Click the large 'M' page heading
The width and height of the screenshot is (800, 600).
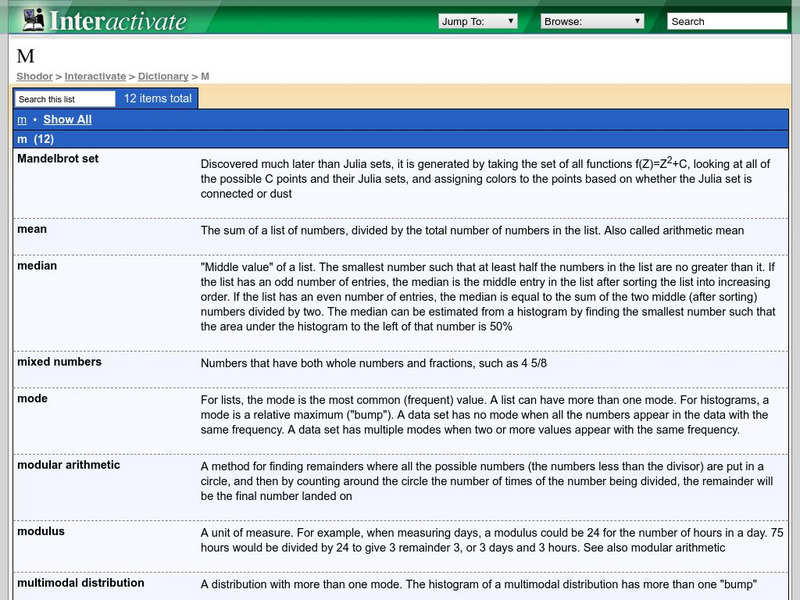pos(26,56)
